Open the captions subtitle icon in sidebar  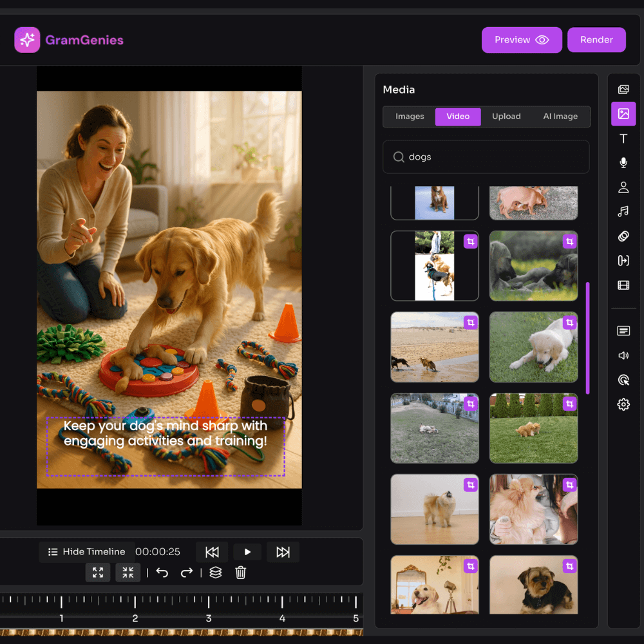[623, 331]
